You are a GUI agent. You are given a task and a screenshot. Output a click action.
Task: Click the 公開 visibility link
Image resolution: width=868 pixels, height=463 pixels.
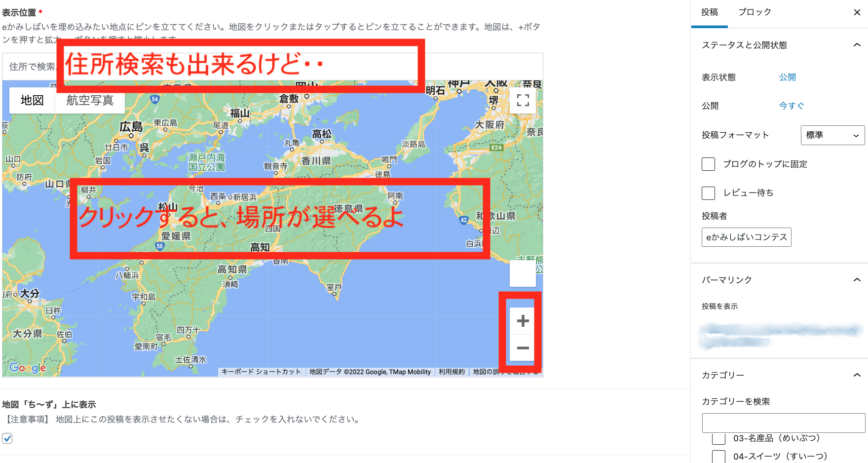787,77
